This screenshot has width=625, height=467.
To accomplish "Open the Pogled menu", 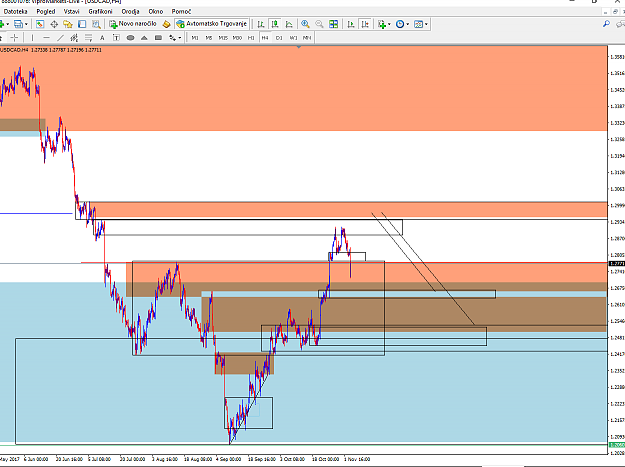I will 46,12.
